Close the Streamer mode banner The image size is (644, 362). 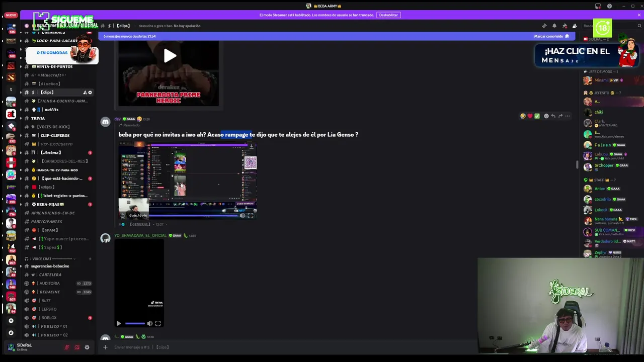tap(639, 15)
